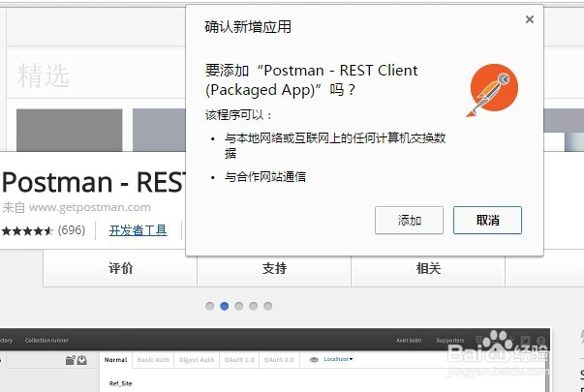This screenshot has height=392, width=584.
Task: Open the second gray-blue featured thumbnail
Action: pyautogui.click(x=159, y=131)
